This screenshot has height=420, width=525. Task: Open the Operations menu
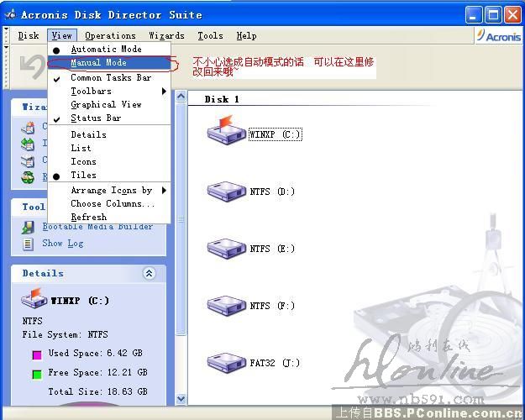(110, 36)
